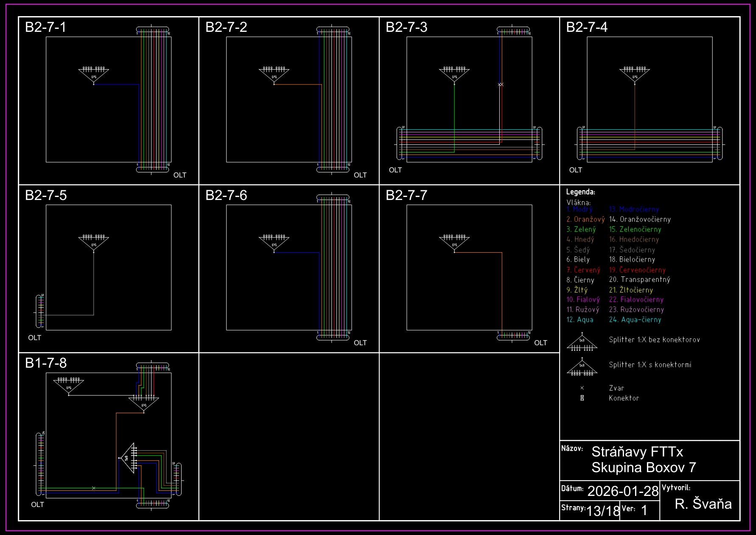The height and width of the screenshot is (535, 756).
Task: Click the B2-7-6 box label
Action: point(226,195)
